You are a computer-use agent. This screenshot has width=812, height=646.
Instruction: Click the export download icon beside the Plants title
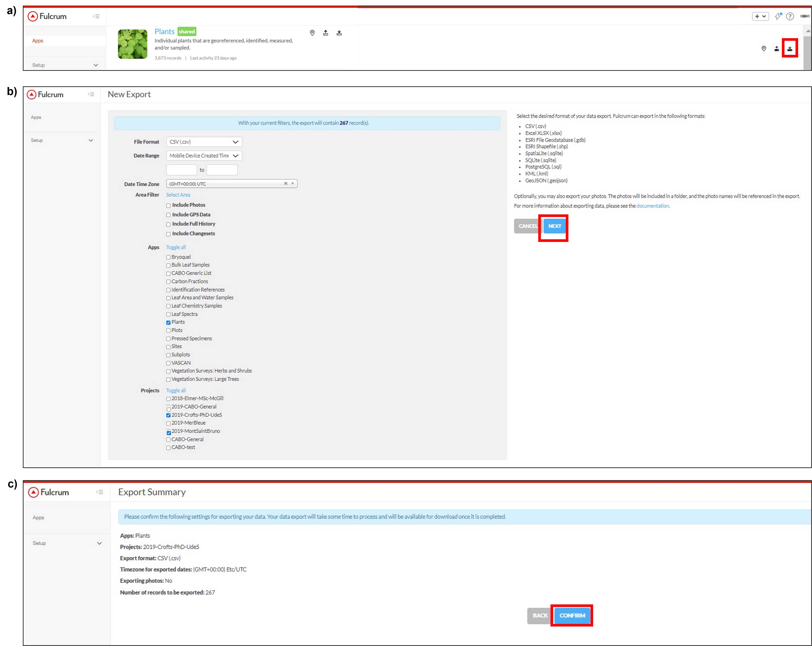click(x=339, y=33)
